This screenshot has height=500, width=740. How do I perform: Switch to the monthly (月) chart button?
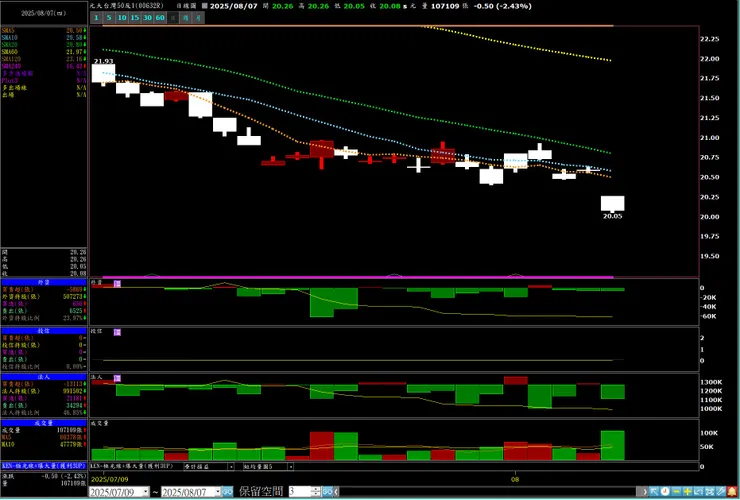[x=199, y=17]
